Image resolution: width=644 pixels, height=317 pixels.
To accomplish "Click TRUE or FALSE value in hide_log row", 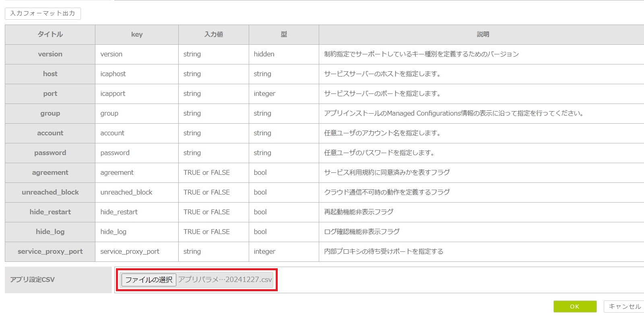I will (x=206, y=232).
